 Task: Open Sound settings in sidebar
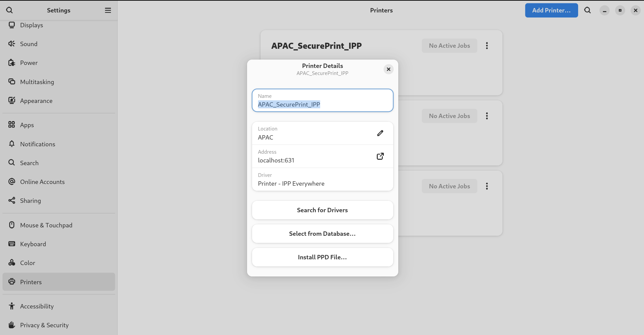pyautogui.click(x=29, y=44)
